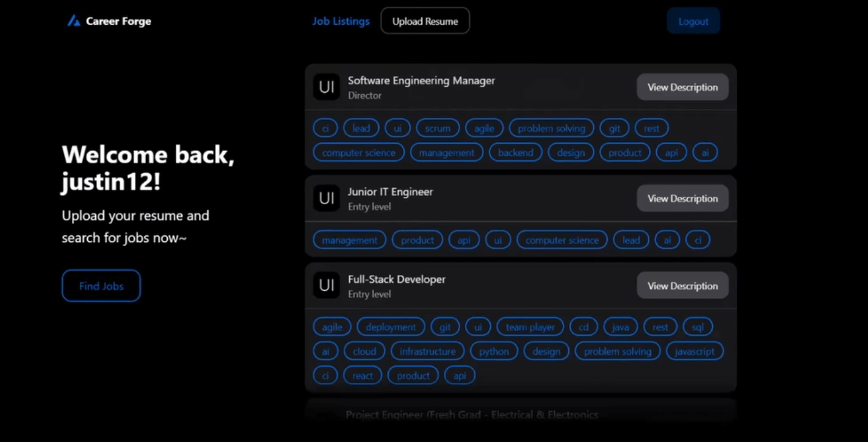The image size is (868, 442).
Task: View Description for Junior IT Engineer
Action: point(683,198)
